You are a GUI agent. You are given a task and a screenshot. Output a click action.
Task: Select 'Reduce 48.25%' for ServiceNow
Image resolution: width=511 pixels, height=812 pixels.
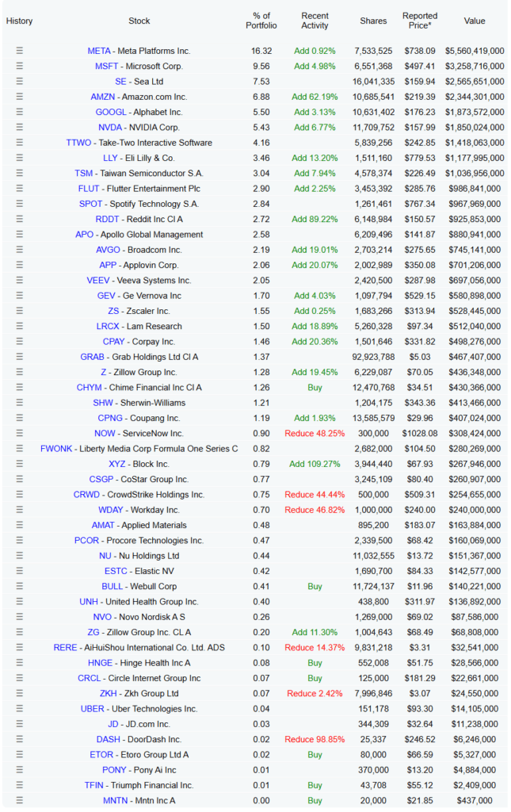pos(315,433)
